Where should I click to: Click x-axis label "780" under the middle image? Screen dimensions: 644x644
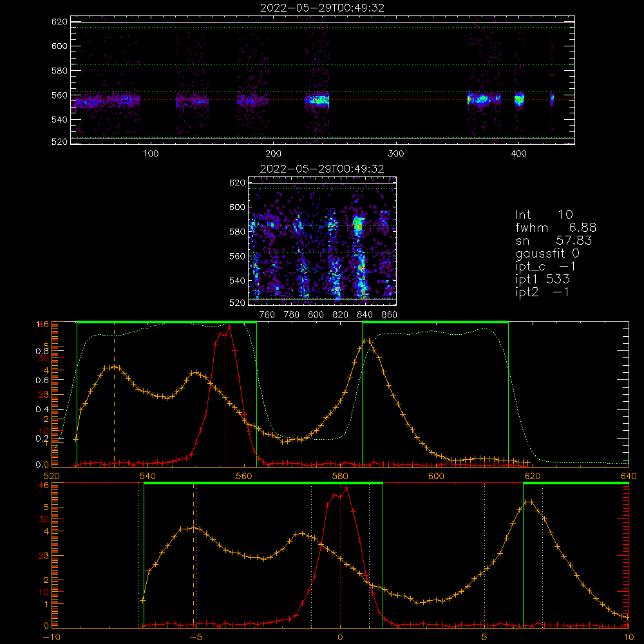[x=292, y=315]
